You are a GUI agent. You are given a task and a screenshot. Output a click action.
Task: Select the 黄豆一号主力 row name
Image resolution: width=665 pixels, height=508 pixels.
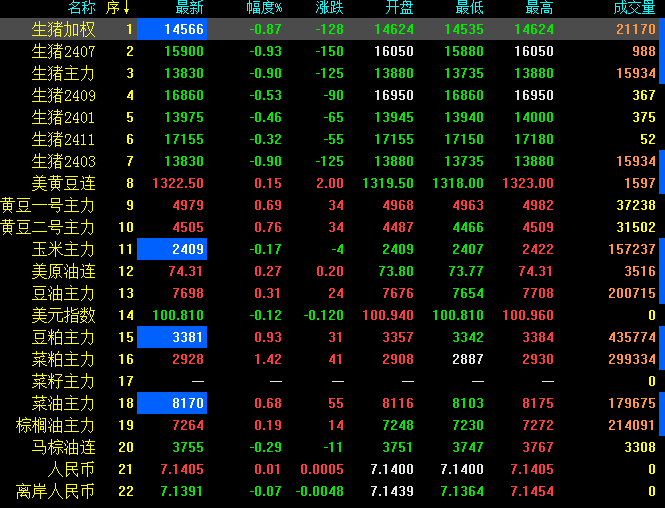(48, 206)
